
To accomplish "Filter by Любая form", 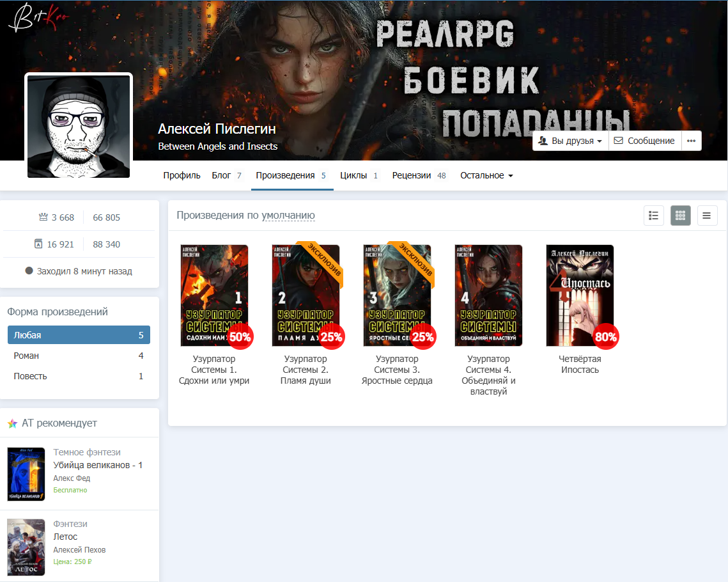I will (79, 335).
